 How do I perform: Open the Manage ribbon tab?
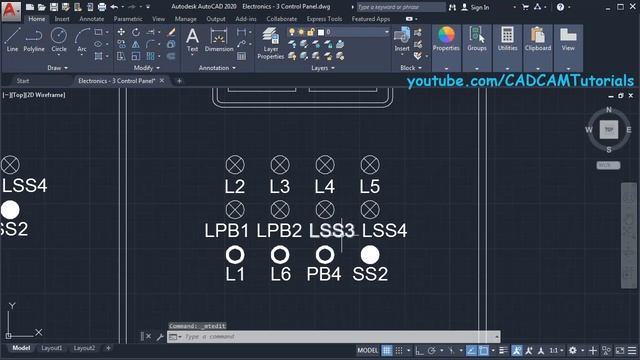(x=185, y=19)
